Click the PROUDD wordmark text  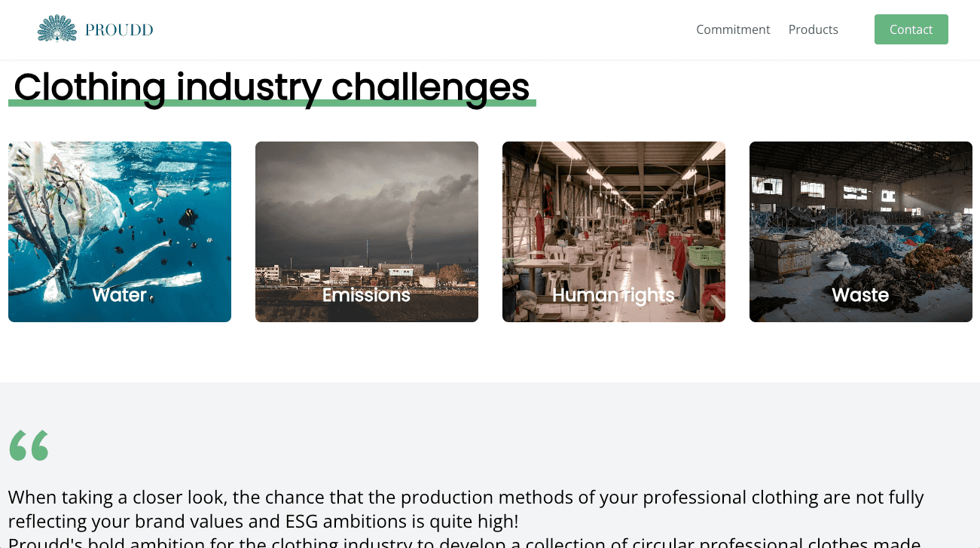click(x=119, y=30)
